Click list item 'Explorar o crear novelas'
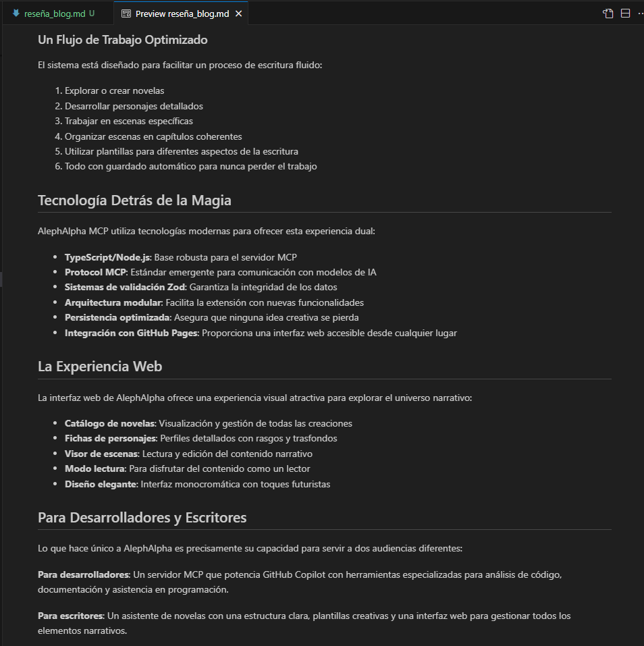644x646 pixels. pyautogui.click(x=114, y=90)
